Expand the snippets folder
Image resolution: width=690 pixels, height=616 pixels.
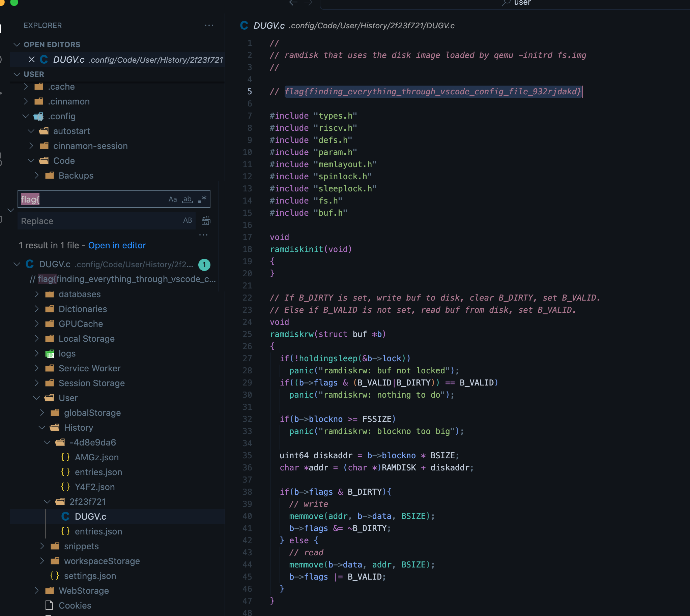(42, 546)
